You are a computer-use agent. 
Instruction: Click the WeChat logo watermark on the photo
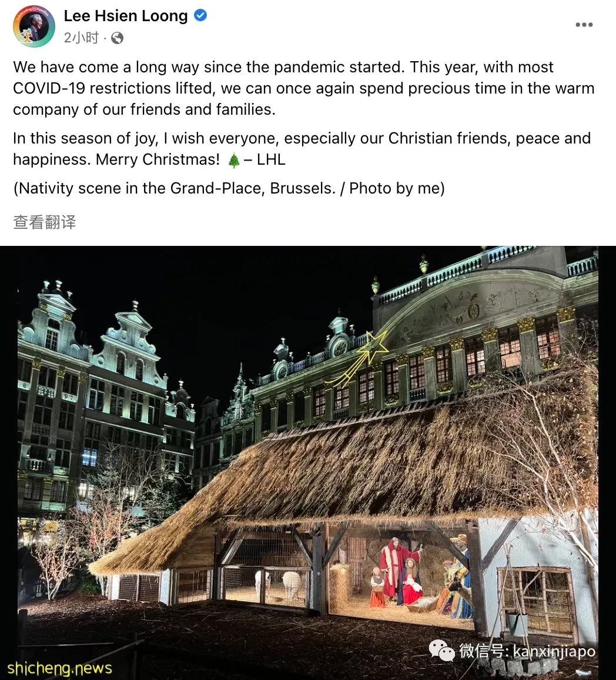442,651
